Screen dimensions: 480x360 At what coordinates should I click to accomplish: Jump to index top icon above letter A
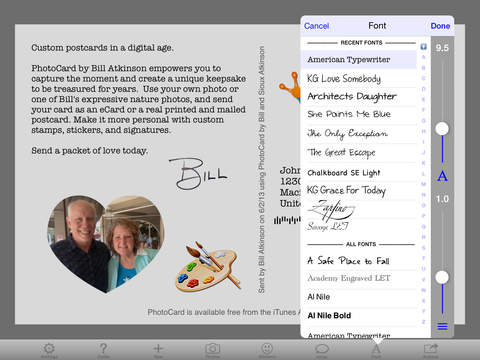pos(424,47)
